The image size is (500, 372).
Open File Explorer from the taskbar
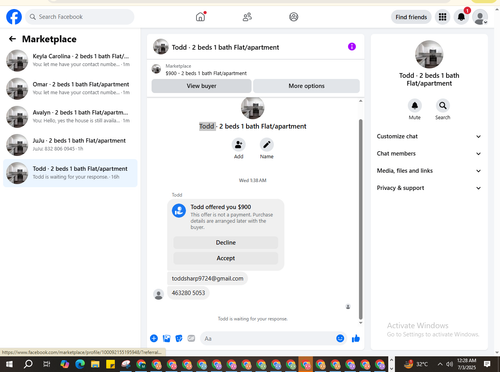[x=95, y=364]
